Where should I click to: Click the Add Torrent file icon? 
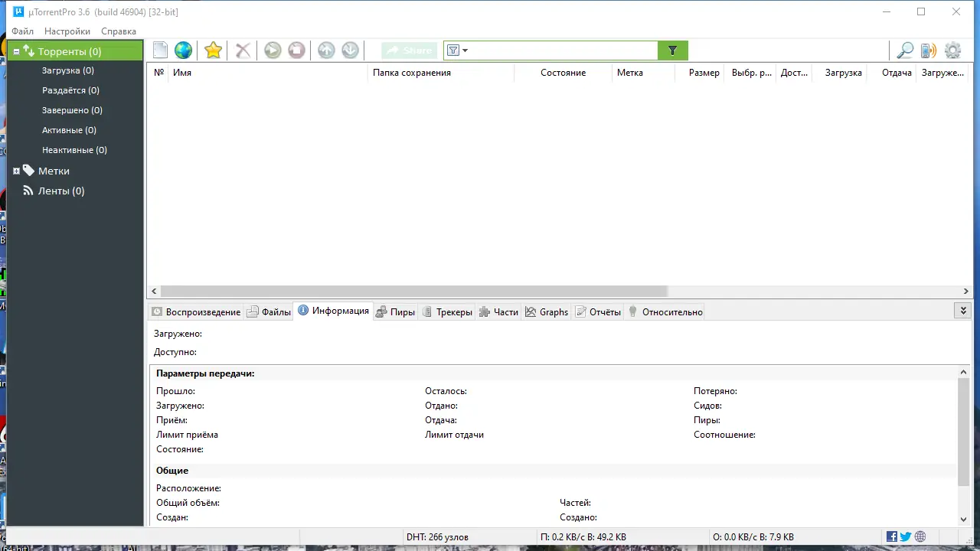coord(160,51)
